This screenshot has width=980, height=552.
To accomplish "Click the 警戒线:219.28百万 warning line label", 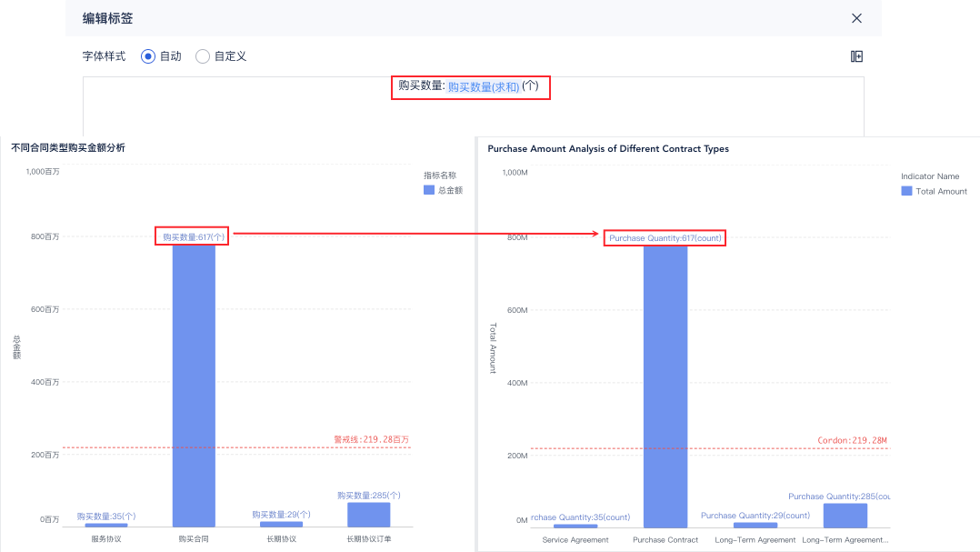I will 371,439.
